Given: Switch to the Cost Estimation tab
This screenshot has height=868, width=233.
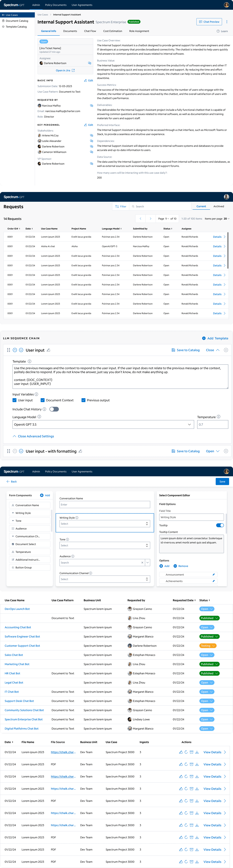Looking at the screenshot, I should click(x=113, y=31).
